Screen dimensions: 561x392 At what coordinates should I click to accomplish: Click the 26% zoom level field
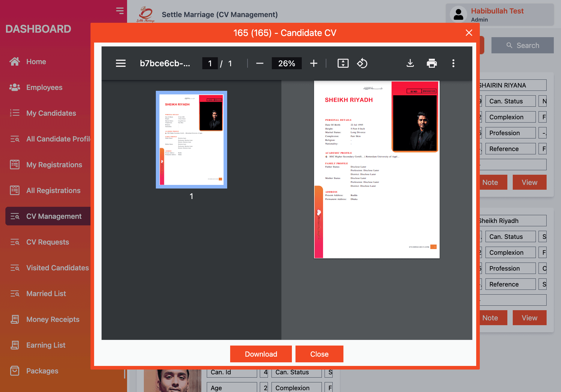pos(286,63)
